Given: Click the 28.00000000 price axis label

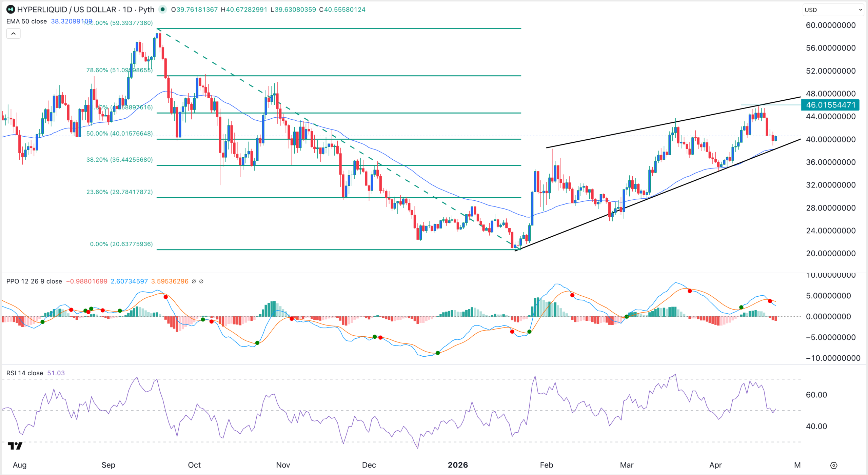Looking at the screenshot, I should tap(831, 208).
